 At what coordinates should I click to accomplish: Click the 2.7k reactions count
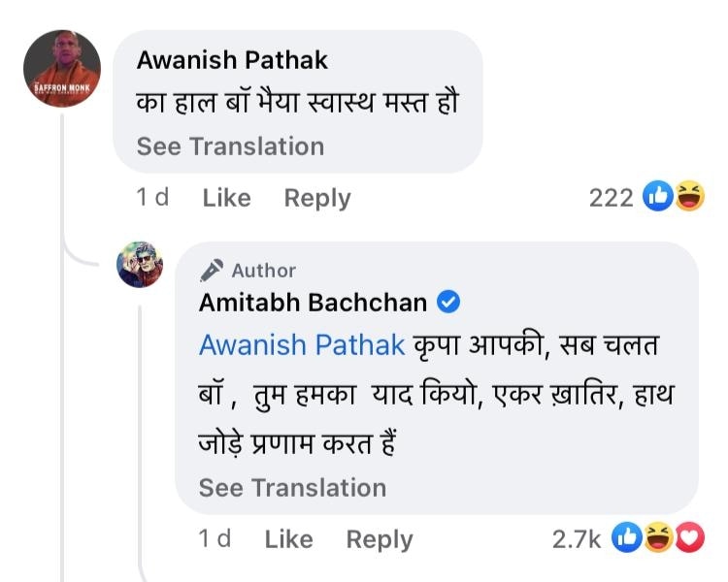577,539
